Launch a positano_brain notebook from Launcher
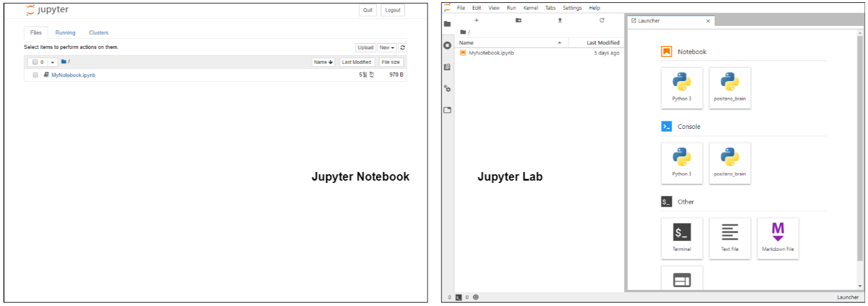This screenshot has width=868, height=306. pos(730,88)
